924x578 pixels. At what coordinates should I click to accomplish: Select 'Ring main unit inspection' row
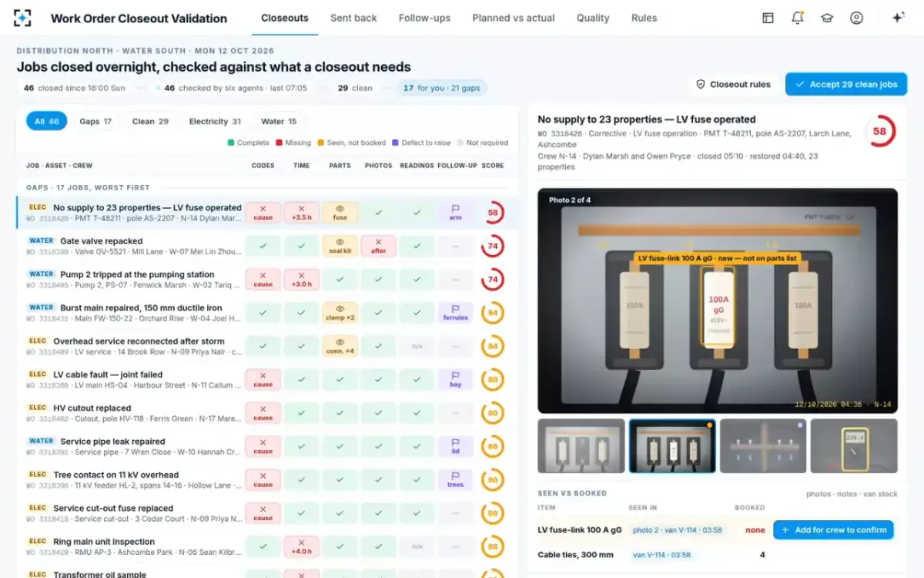pos(266,546)
